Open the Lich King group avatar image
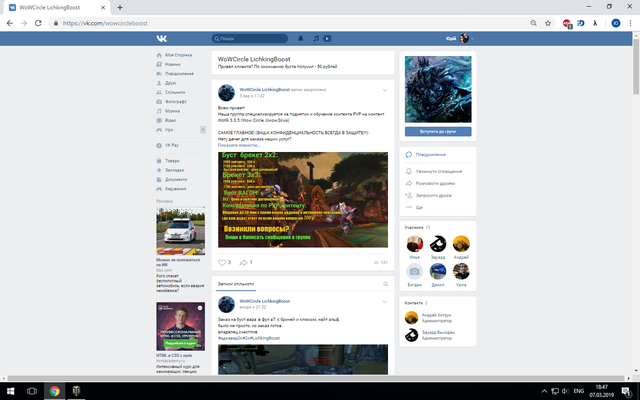 (438, 89)
